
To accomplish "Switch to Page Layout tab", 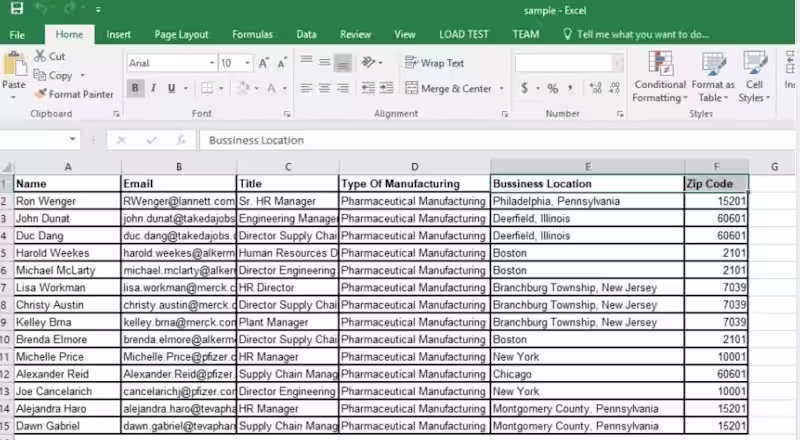I will (x=181, y=35).
